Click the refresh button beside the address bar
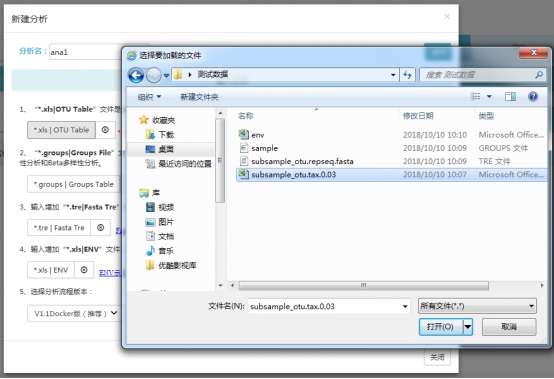This screenshot has width=554, height=379. pyautogui.click(x=407, y=75)
